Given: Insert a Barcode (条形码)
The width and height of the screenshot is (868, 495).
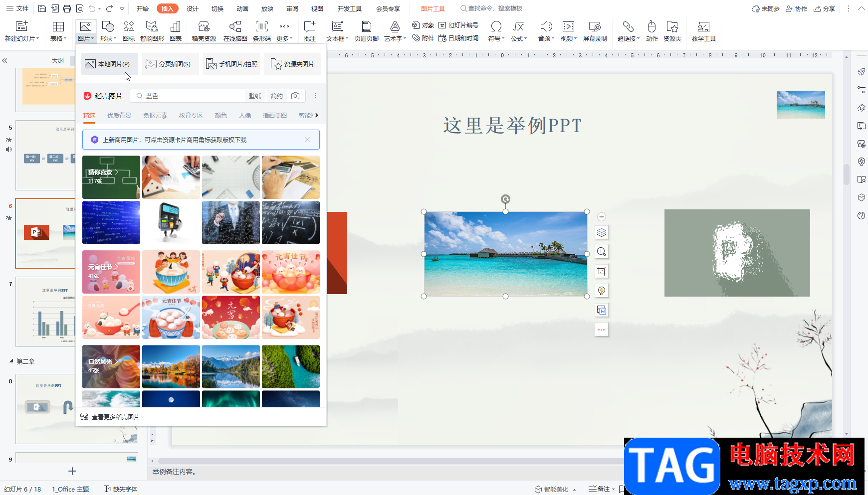Looking at the screenshot, I should 262,31.
